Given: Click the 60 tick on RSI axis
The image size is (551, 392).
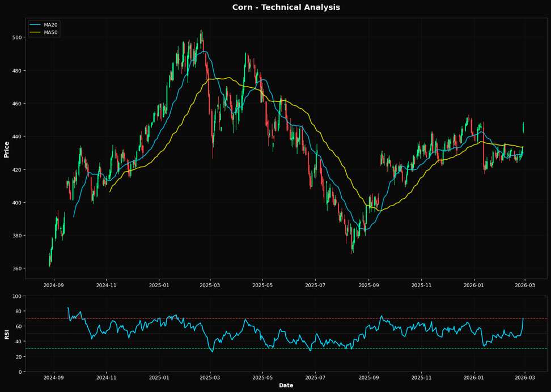Looking at the screenshot, I should [19, 326].
